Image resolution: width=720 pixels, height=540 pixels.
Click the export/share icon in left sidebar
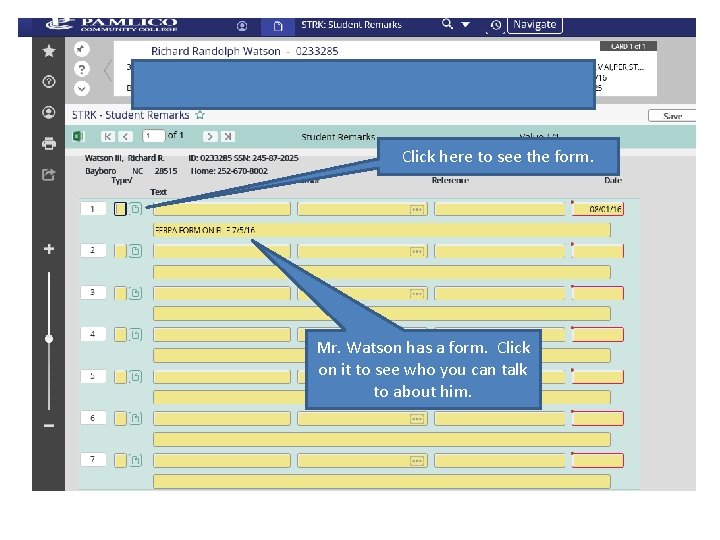tap(49, 174)
